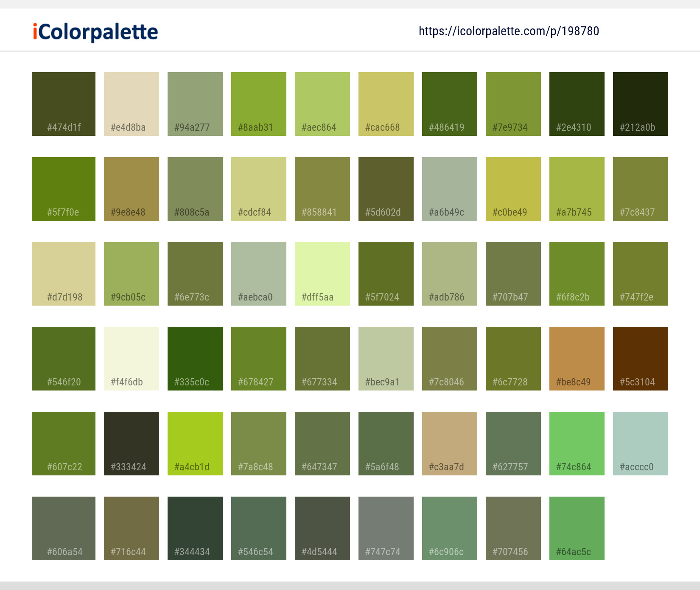Choose the #7c8437 swatch
Screen dimensions: 700x590
coord(641,189)
